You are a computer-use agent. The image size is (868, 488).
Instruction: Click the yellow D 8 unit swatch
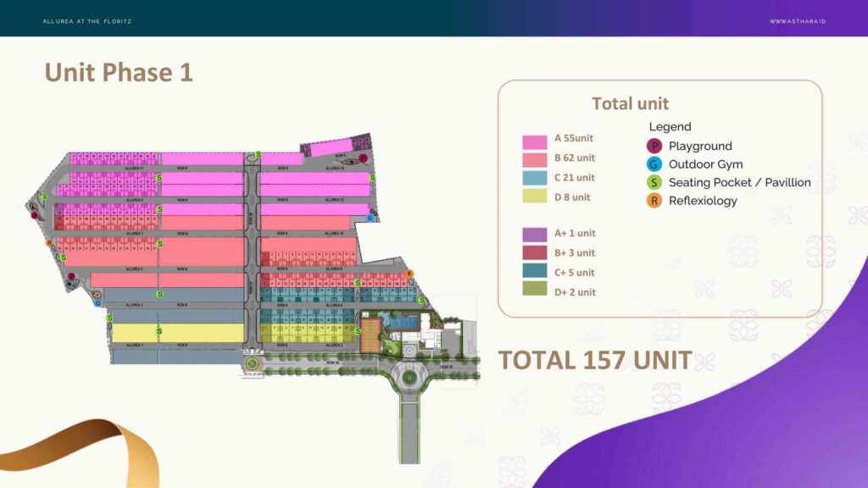pyautogui.click(x=535, y=197)
